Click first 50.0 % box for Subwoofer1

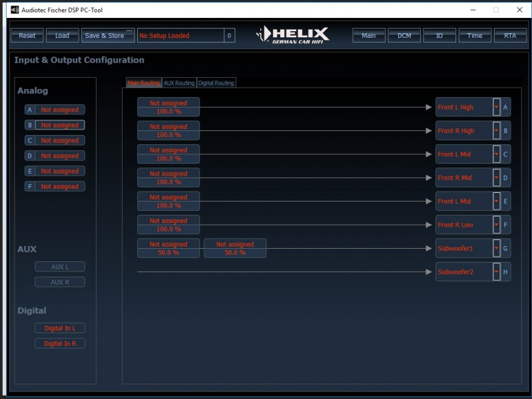click(168, 249)
